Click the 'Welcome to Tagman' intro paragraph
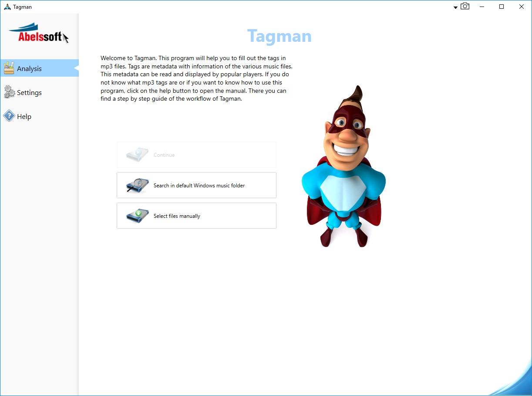Viewport: 532px width, 396px height. (196, 78)
